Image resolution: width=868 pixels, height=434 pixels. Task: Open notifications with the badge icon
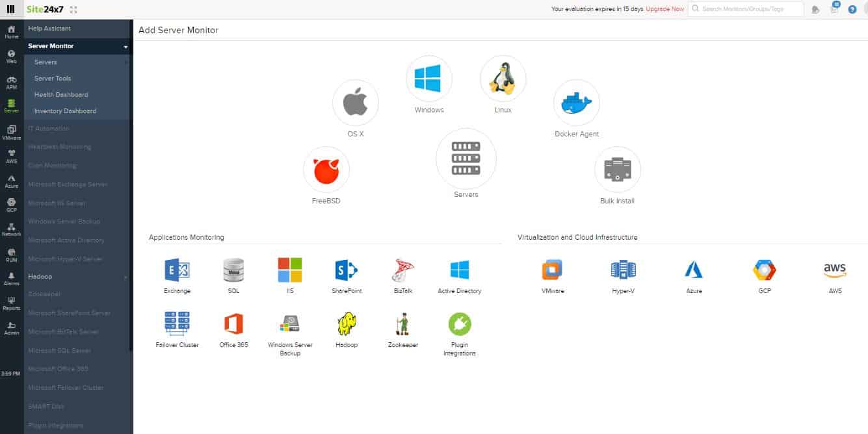coord(834,8)
